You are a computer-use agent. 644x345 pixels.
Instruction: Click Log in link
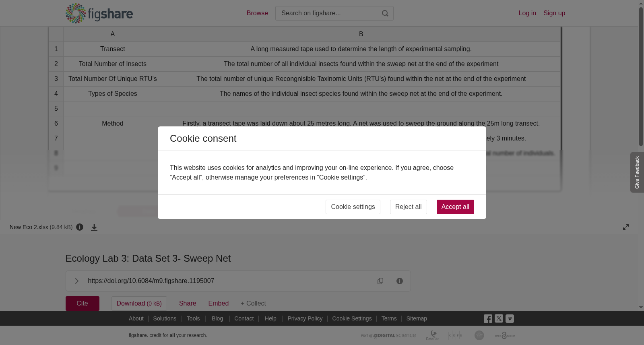click(x=527, y=13)
